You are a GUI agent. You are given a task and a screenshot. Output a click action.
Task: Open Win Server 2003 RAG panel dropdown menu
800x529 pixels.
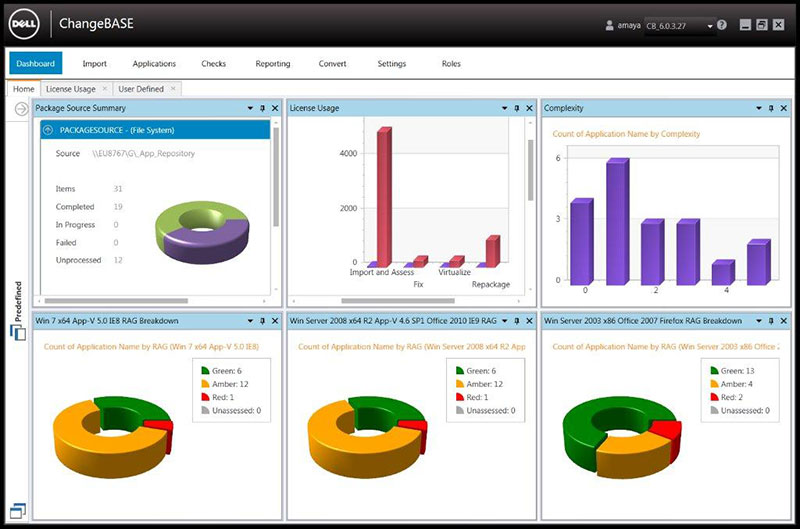point(759,321)
